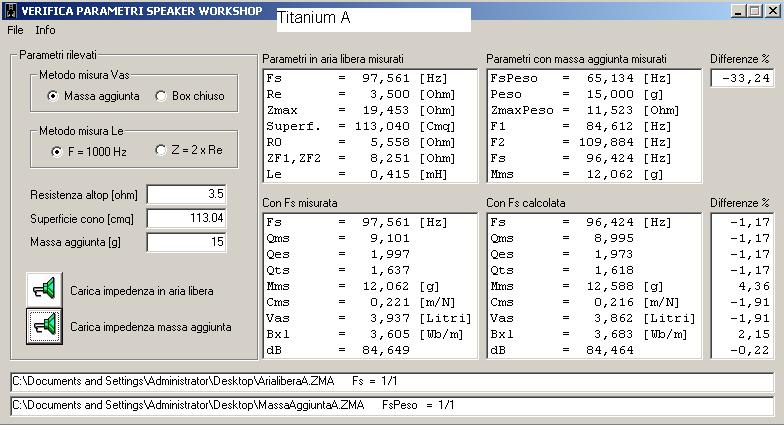This screenshot has width=784, height=425.
Task: Click Fs 97,561 Hz in free-air measured parameters
Action: click(357, 78)
